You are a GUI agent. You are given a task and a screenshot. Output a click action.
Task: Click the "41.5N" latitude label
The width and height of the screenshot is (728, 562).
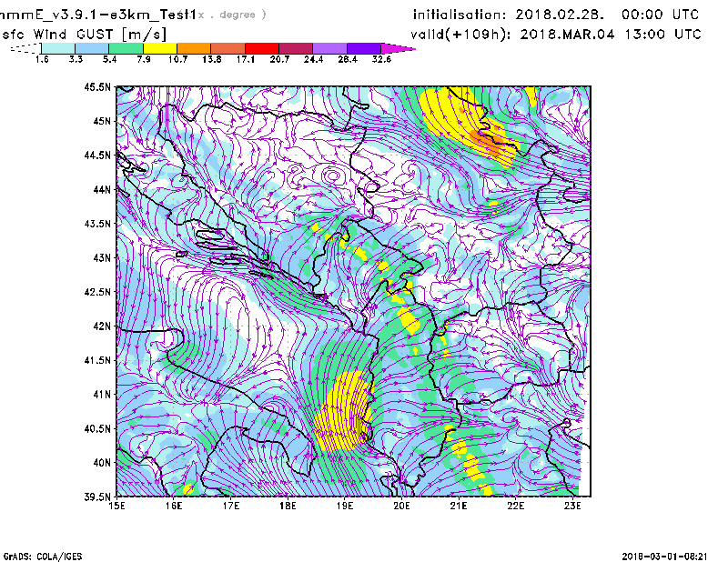(x=97, y=360)
